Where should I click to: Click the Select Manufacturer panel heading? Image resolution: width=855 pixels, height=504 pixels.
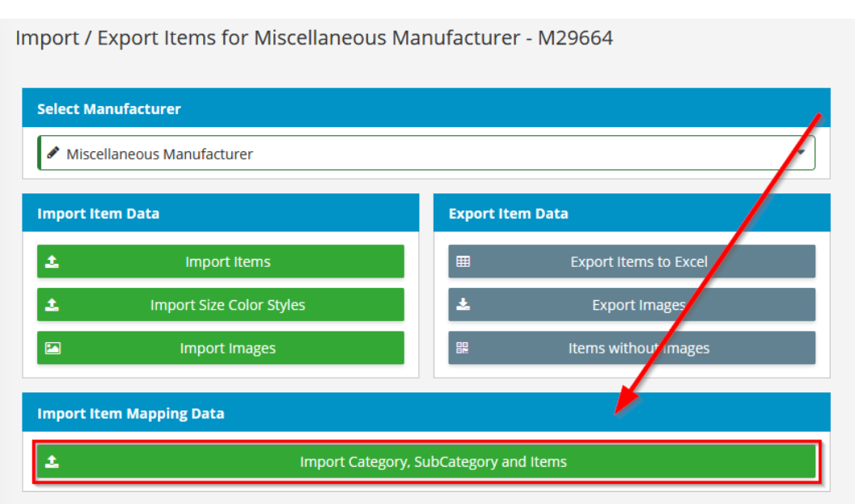click(109, 109)
